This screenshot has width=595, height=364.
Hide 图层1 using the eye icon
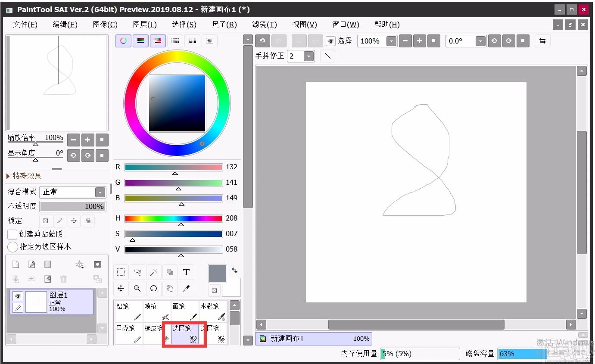tap(18, 296)
